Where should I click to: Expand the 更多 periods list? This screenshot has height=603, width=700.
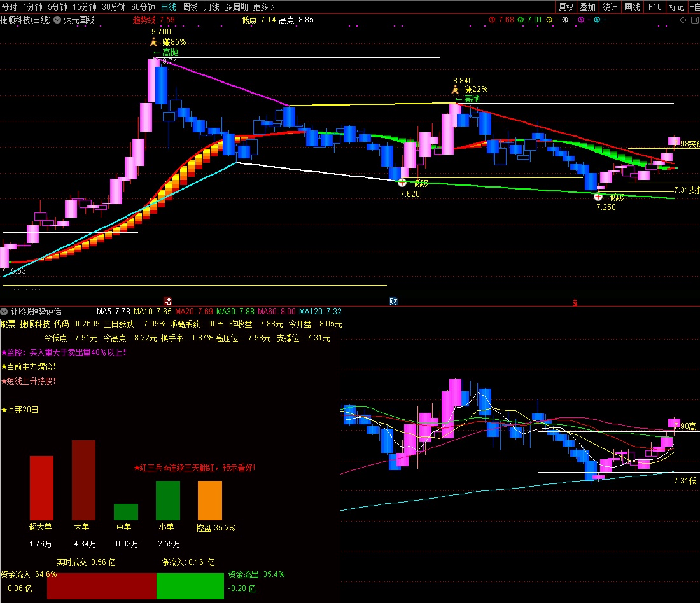[263, 7]
